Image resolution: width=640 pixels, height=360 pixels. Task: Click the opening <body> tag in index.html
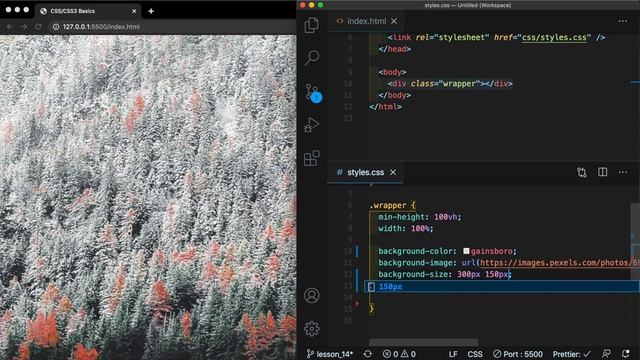click(392, 72)
